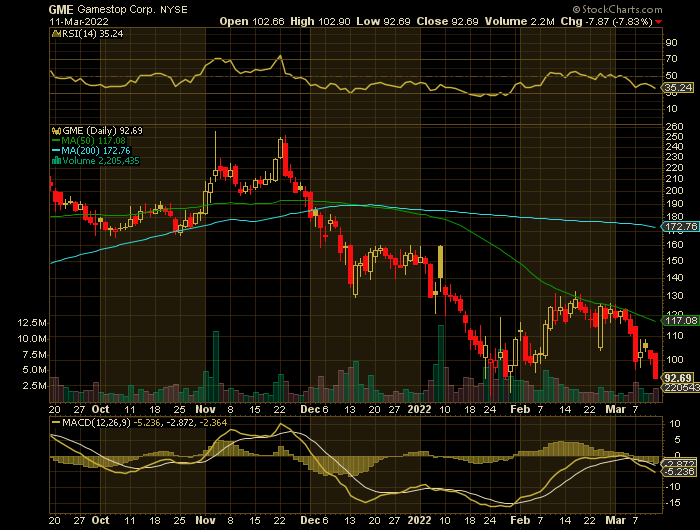Click the -5.236 MACD marker on right axis

[x=679, y=472]
